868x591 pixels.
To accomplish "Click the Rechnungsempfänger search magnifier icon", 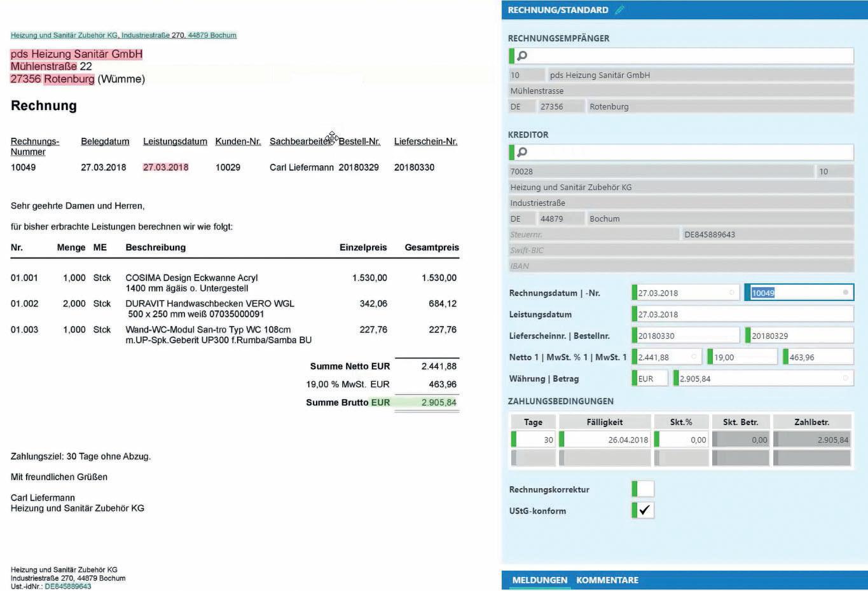I will coord(522,56).
